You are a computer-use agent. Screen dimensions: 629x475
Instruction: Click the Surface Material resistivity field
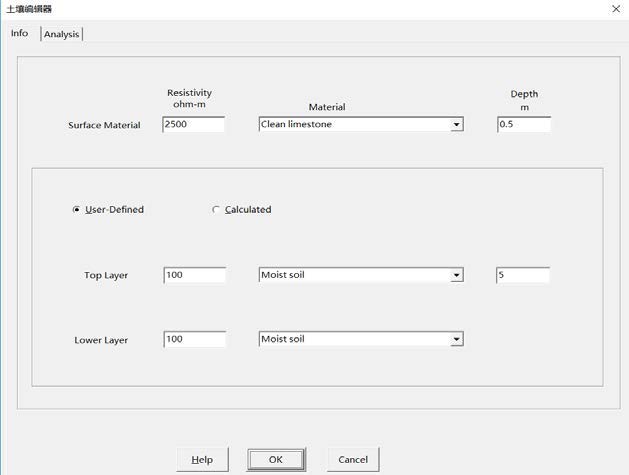[x=193, y=125]
